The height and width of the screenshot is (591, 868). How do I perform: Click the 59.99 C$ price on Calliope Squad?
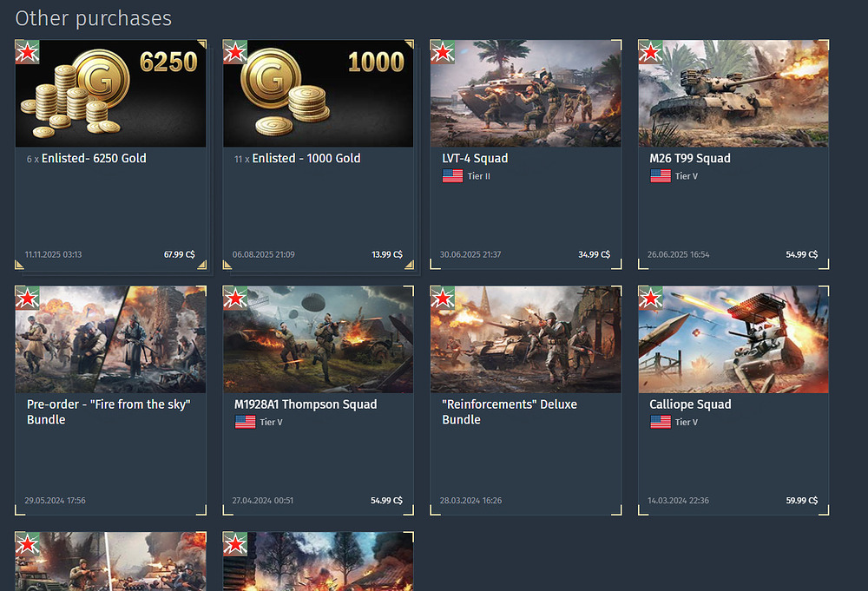[801, 500]
